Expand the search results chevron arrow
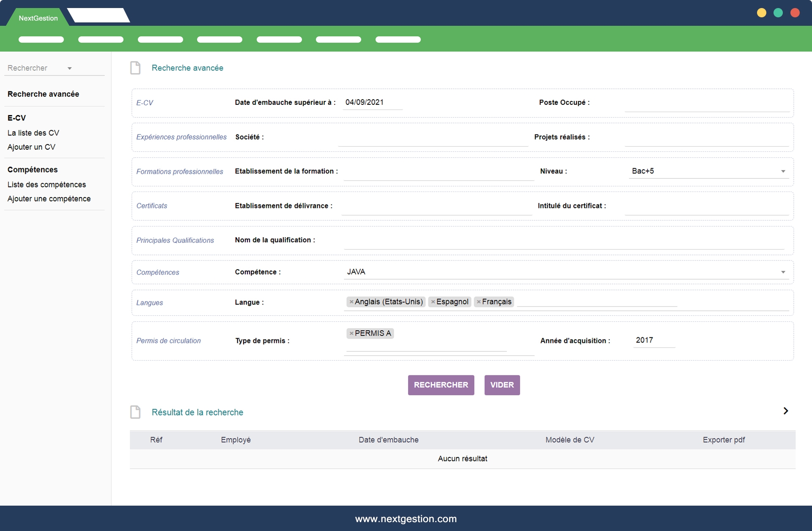The height and width of the screenshot is (531, 812). 785,411
